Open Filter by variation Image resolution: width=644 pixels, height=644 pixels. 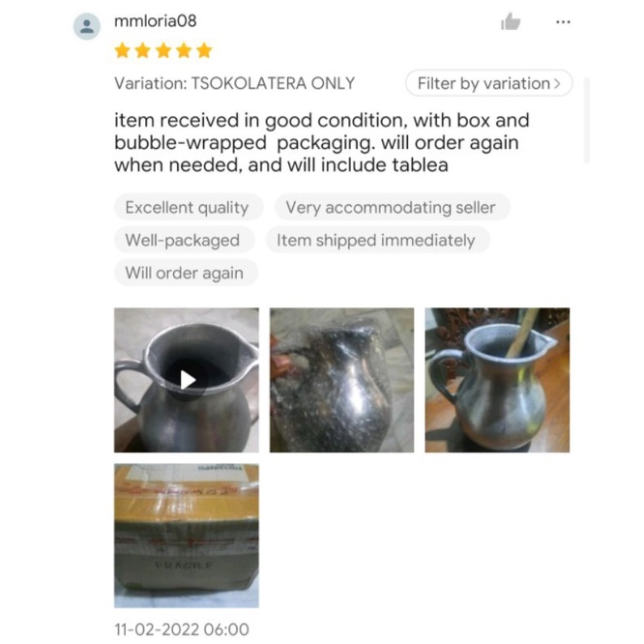coord(488,83)
